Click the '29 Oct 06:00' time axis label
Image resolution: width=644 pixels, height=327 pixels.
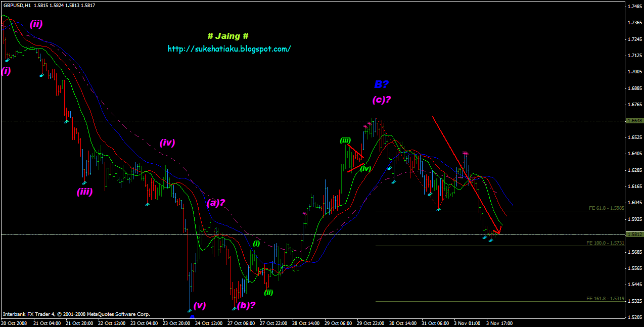click(337, 323)
